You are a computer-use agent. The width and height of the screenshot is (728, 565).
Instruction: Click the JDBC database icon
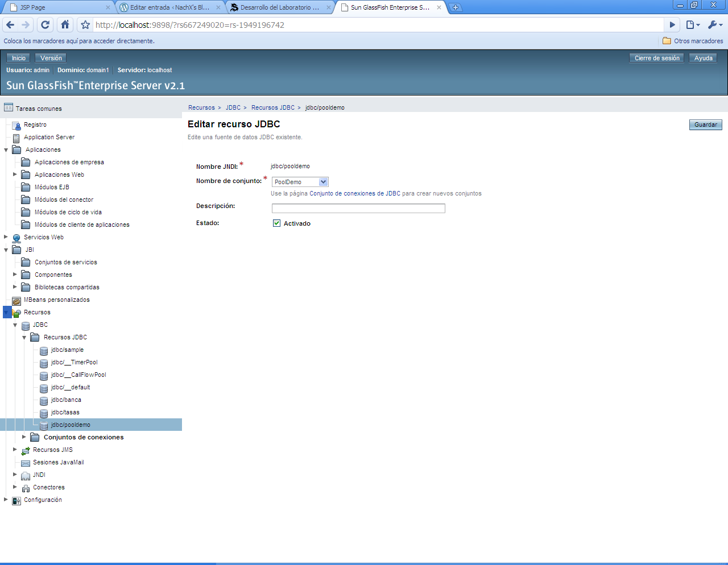26,326
